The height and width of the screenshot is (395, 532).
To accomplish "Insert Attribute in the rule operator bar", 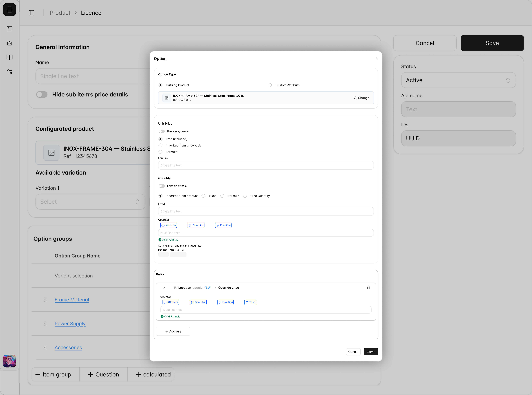I will [171, 302].
